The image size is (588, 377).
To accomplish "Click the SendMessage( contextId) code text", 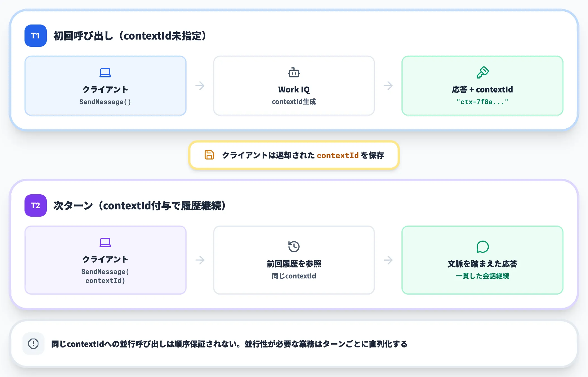I will tap(105, 276).
